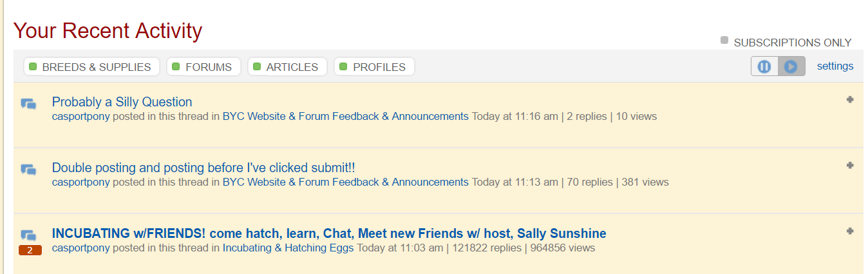Disable the Forums activity filter
Image resolution: width=868 pixels, height=274 pixels.
pyautogui.click(x=203, y=67)
